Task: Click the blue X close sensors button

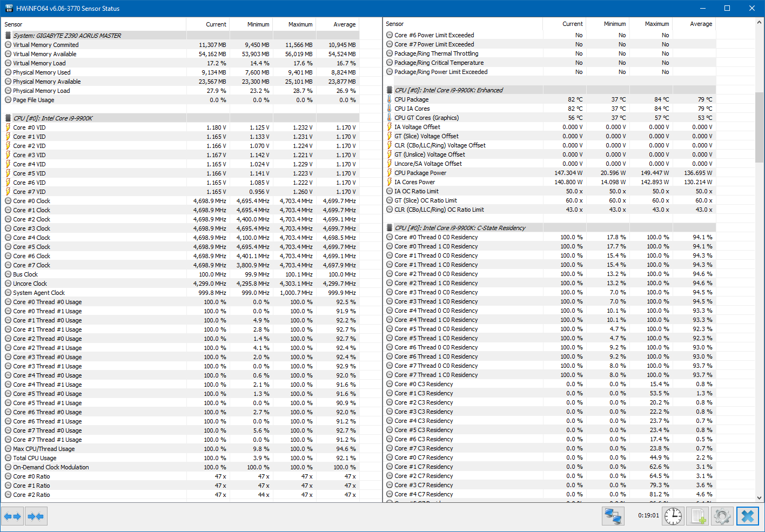Action: pyautogui.click(x=748, y=516)
